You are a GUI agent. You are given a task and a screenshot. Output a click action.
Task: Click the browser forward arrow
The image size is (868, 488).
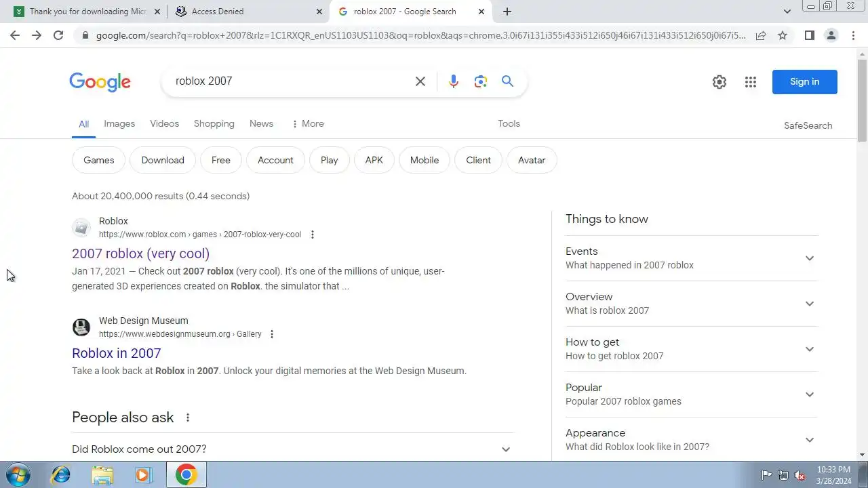37,35
